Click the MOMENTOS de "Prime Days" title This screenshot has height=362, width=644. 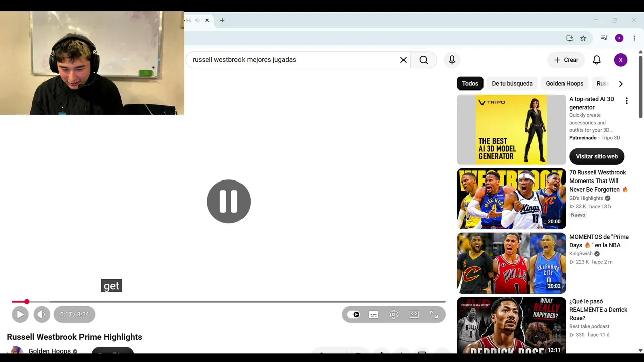599,241
